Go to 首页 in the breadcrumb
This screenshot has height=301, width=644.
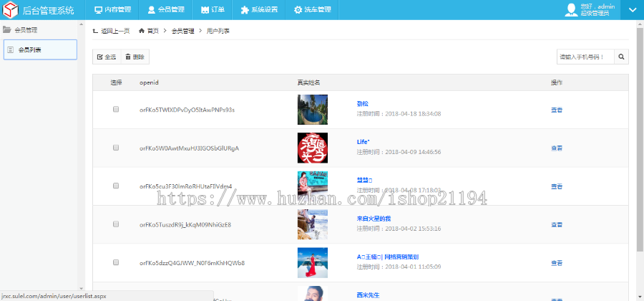(149, 31)
